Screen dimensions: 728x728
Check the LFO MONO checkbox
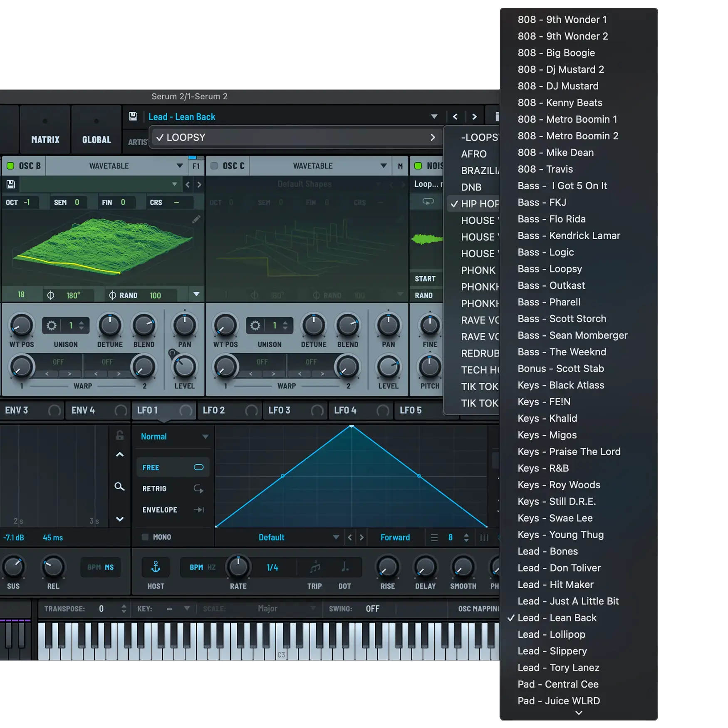(x=145, y=537)
